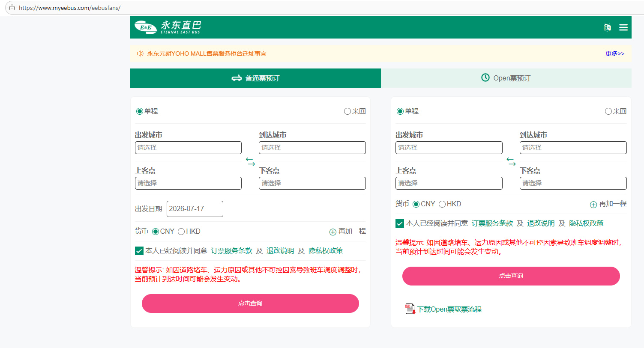Screen dimensions: 644x348
Task: Open 出发城市 selector in left form
Action: (x=188, y=148)
